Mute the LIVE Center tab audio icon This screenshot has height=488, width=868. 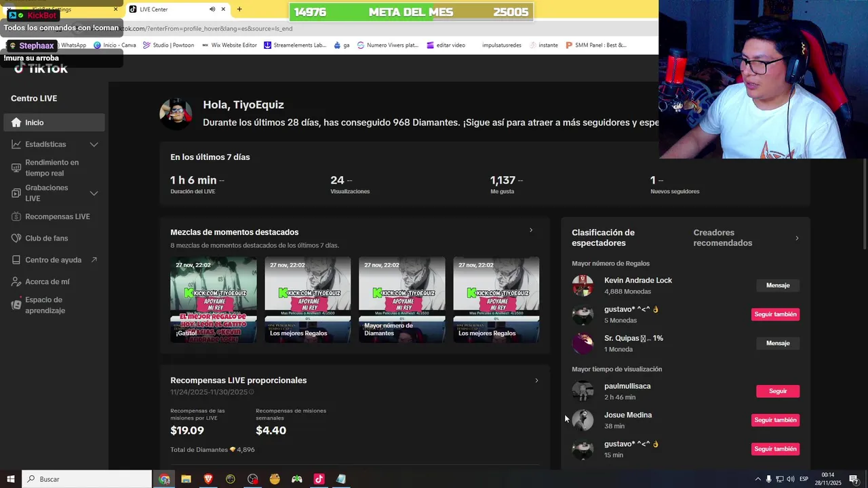pyautogui.click(x=212, y=9)
